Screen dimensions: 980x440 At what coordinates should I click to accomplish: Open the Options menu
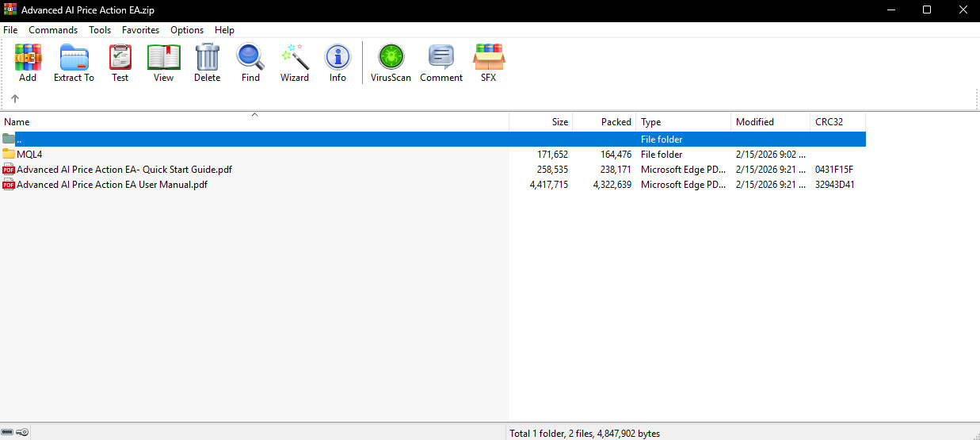(x=187, y=30)
